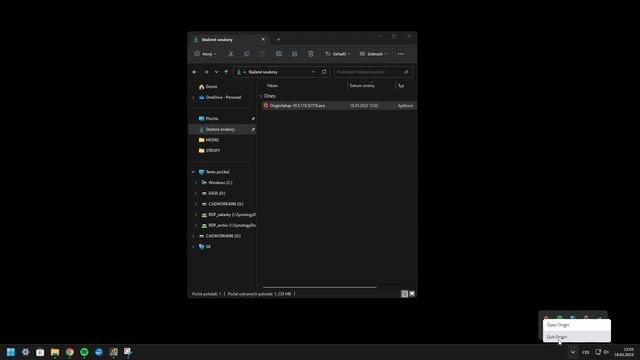Screen dimensions: 640x360
Task: Choose Open Origin in tray menu
Action: click(577, 325)
